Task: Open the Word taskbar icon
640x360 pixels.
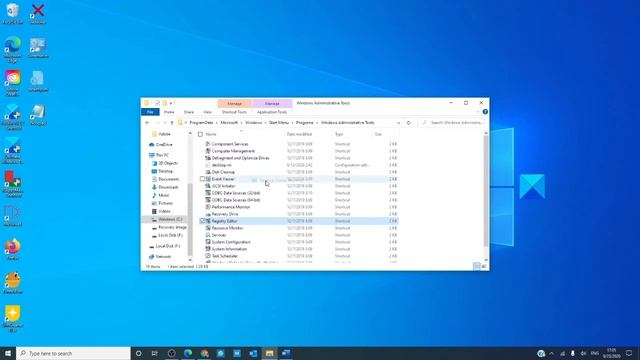Action: pos(286,353)
